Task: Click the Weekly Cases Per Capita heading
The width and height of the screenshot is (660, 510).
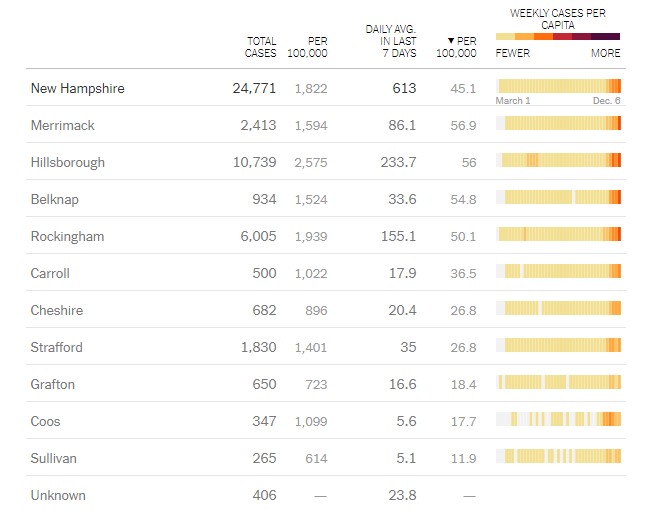Action: tap(558, 18)
